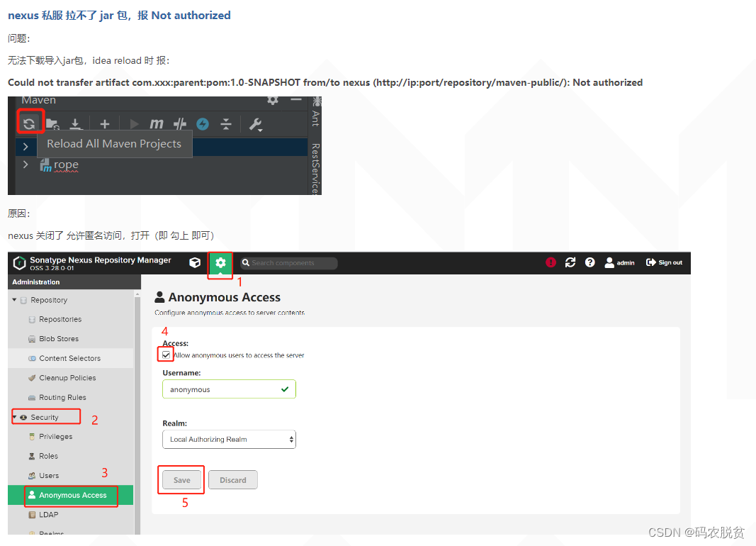This screenshot has width=756, height=546.
Task: Open Blob Stores in sidebar
Action: coord(59,339)
